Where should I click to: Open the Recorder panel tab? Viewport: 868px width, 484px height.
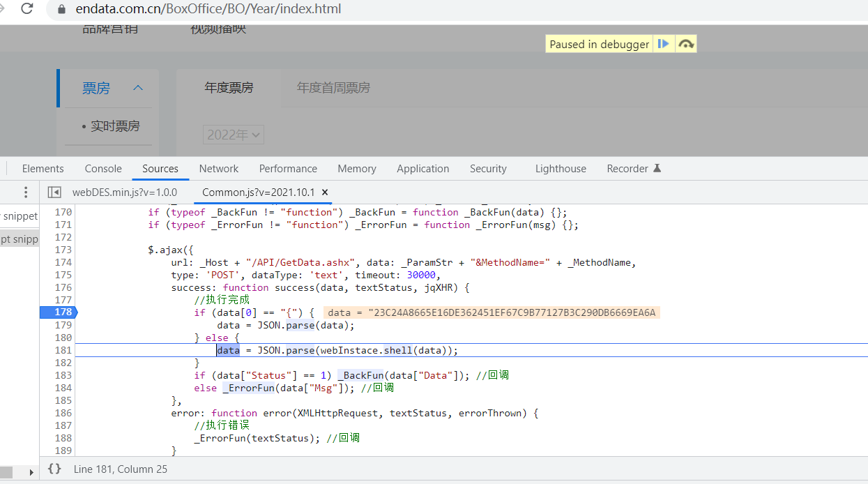634,169
